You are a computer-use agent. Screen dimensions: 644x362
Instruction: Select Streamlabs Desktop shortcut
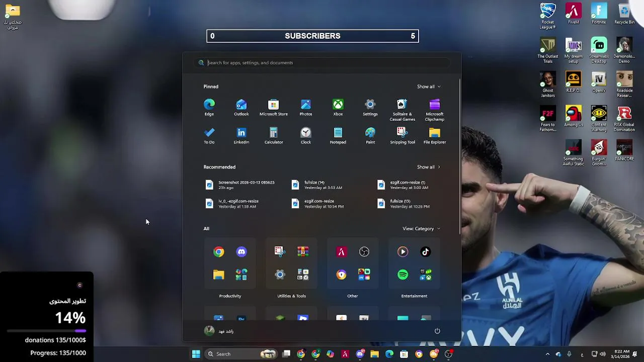click(x=599, y=50)
